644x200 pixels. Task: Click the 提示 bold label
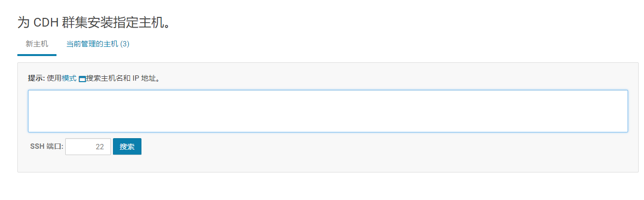click(37, 78)
